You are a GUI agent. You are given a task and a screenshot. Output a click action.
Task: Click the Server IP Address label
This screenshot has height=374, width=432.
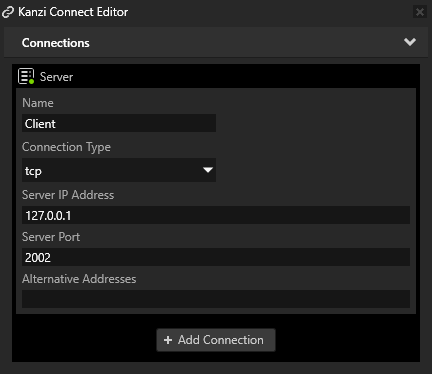(68, 195)
